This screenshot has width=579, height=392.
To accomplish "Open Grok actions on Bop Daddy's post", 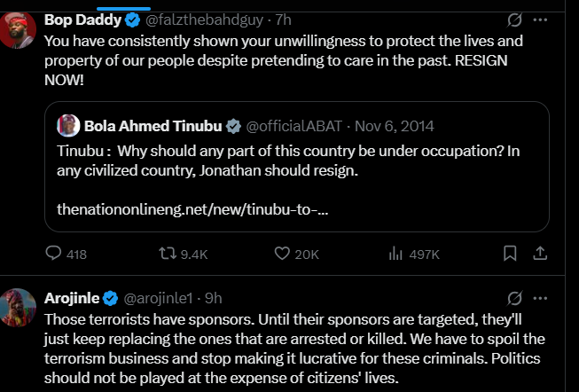I will (x=513, y=19).
